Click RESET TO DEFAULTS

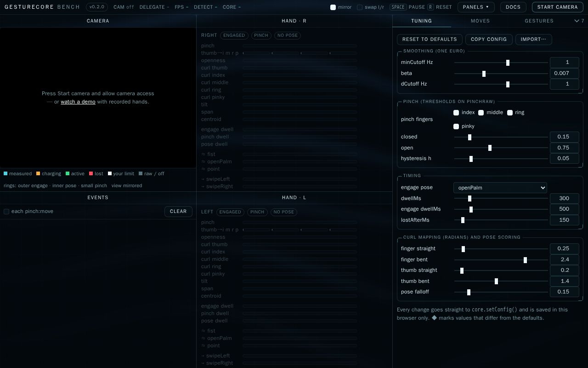(x=430, y=39)
